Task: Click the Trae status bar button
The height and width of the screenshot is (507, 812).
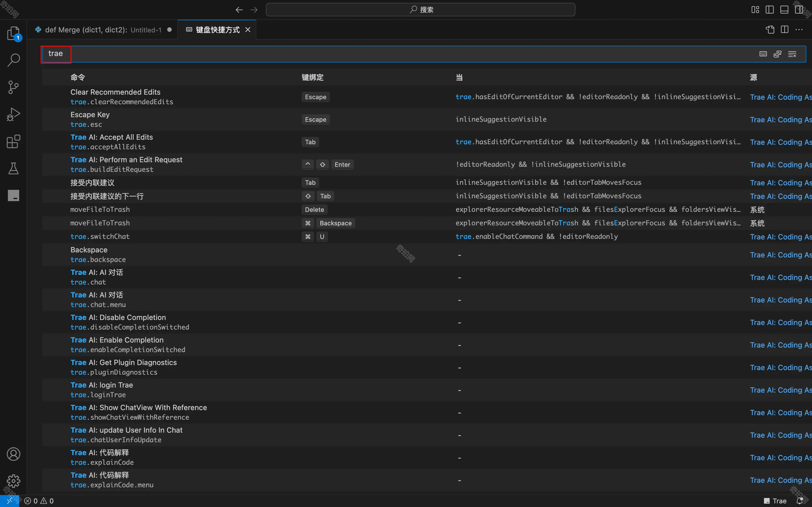Action: click(x=775, y=501)
